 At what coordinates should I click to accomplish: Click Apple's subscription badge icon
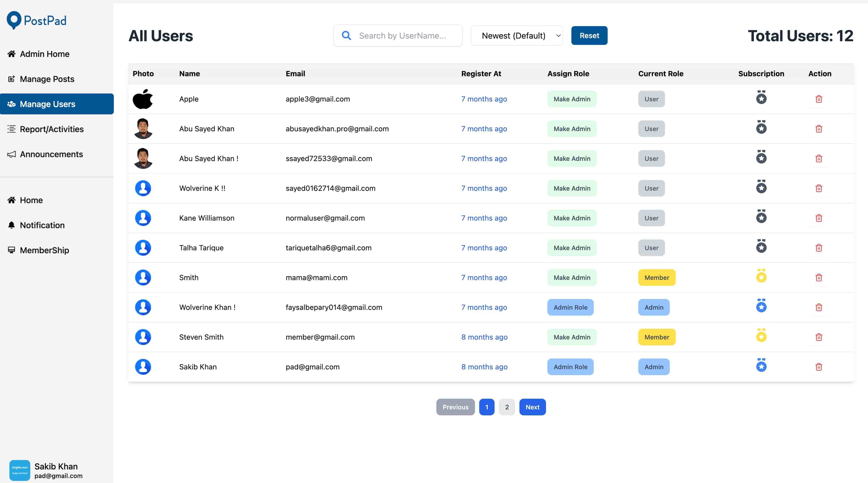pos(761,97)
